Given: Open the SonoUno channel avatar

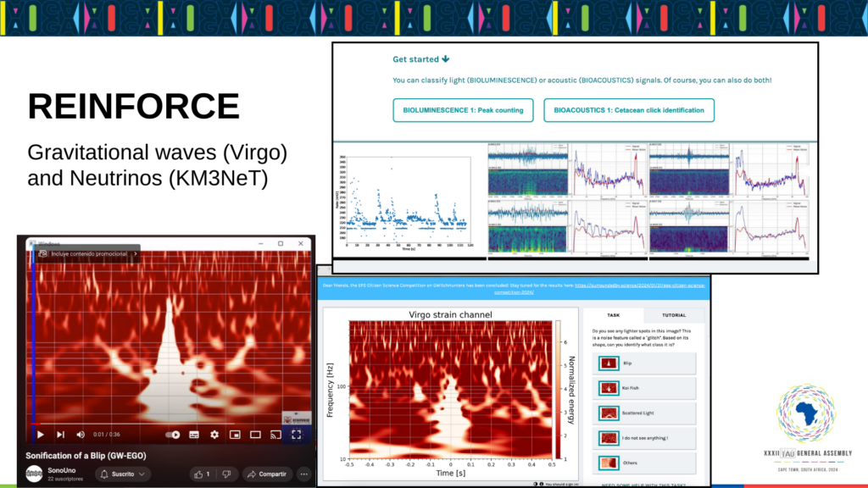Looking at the screenshot, I should pos(34,474).
